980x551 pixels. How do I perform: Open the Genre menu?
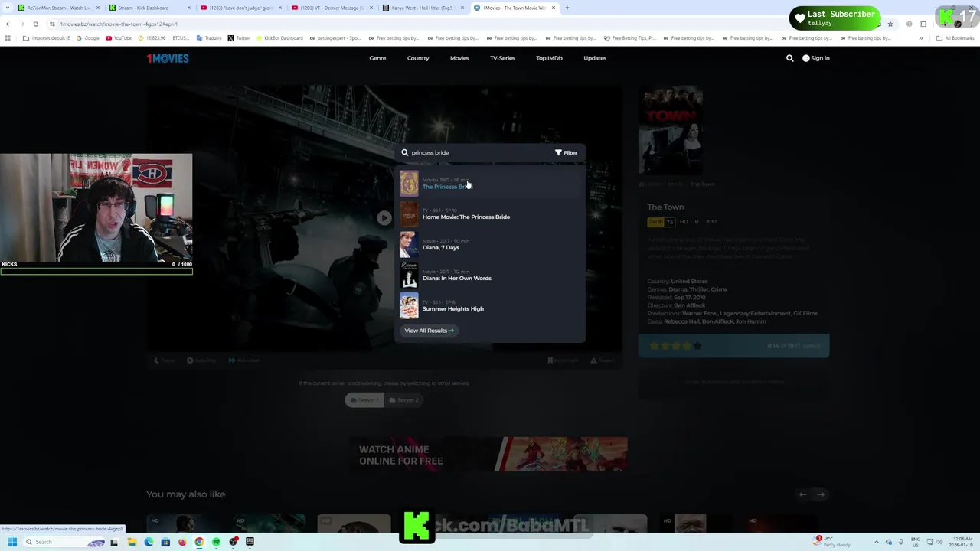click(x=377, y=58)
